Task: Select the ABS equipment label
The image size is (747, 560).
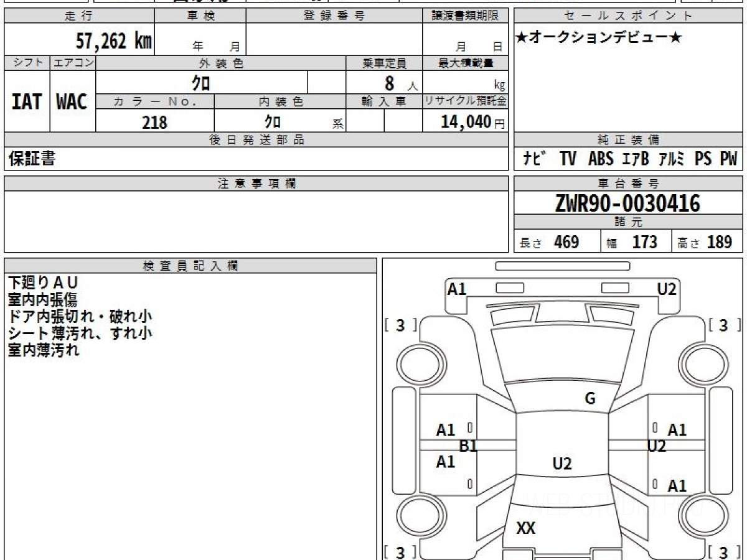Action: [601, 159]
